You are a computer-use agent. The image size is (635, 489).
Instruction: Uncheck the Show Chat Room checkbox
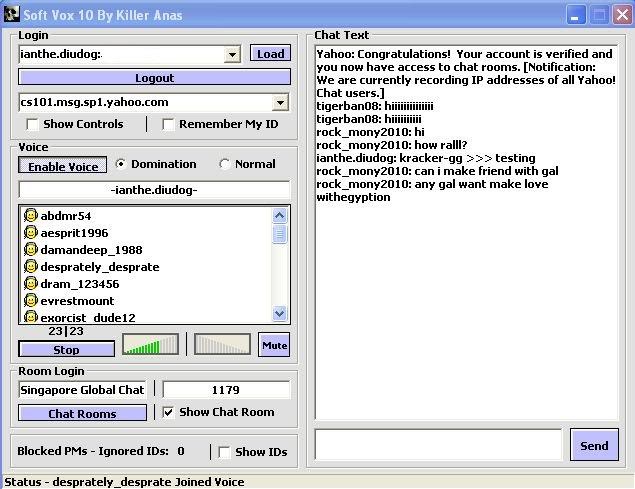coord(168,412)
